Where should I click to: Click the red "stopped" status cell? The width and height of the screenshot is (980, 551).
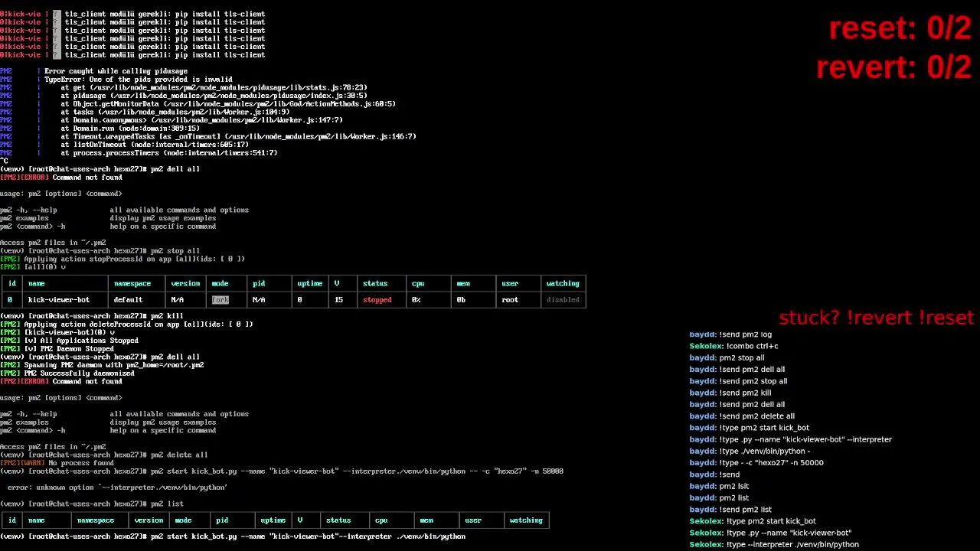[377, 300]
